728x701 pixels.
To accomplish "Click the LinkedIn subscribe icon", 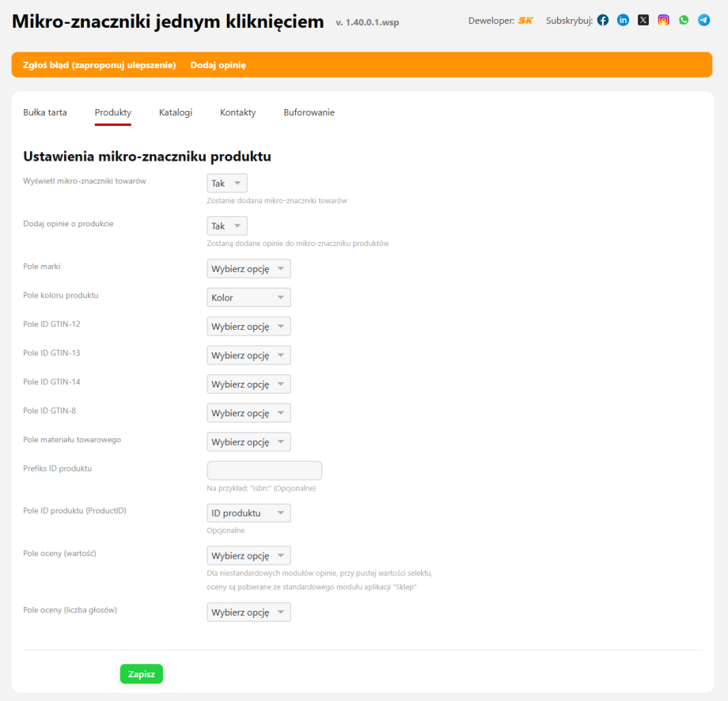I will tap(623, 20).
